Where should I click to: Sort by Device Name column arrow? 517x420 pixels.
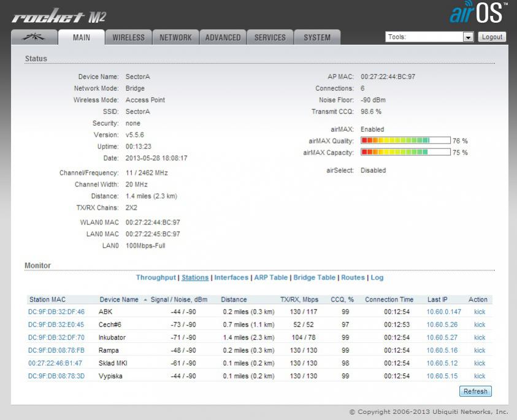(x=145, y=300)
